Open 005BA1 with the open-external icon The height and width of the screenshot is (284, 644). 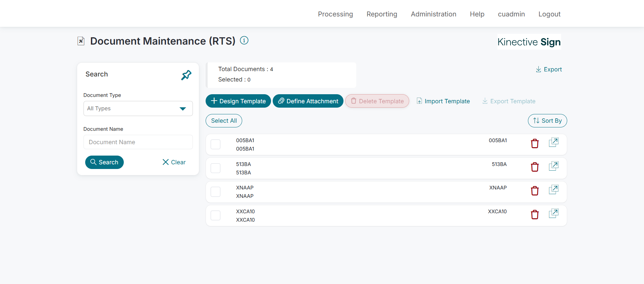(553, 142)
